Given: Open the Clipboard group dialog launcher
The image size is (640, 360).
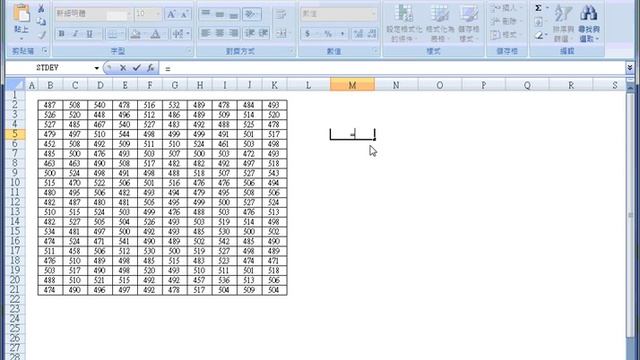Looking at the screenshot, I should click(44, 51).
